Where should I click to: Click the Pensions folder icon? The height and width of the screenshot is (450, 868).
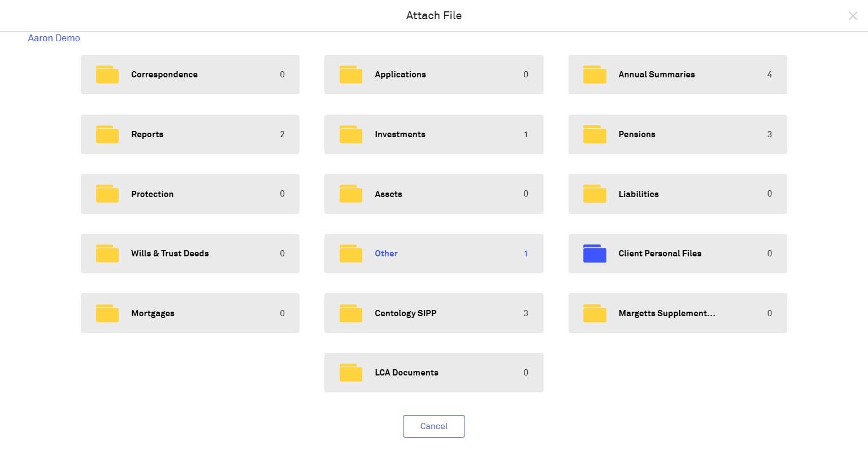coord(594,134)
